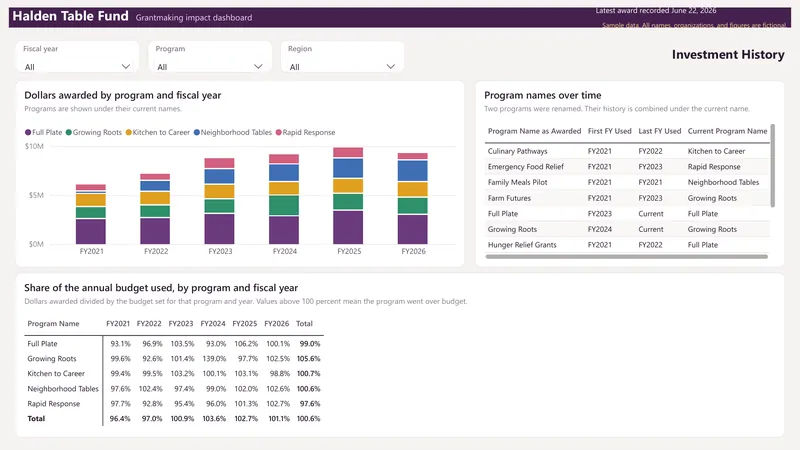Click the Total column header in budget matrix
Image resolution: width=800 pixels, height=450 pixels.
[304, 323]
